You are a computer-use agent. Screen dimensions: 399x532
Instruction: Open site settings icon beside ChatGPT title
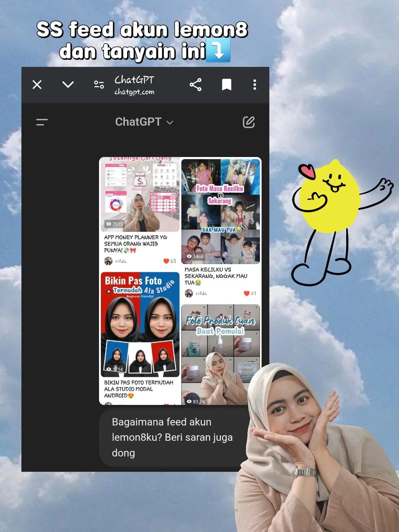[x=99, y=85]
